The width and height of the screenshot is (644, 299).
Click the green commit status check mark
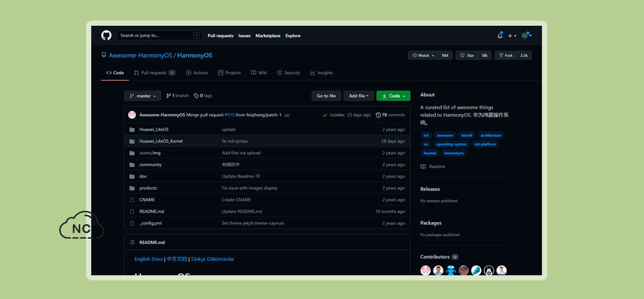pyautogui.click(x=325, y=115)
